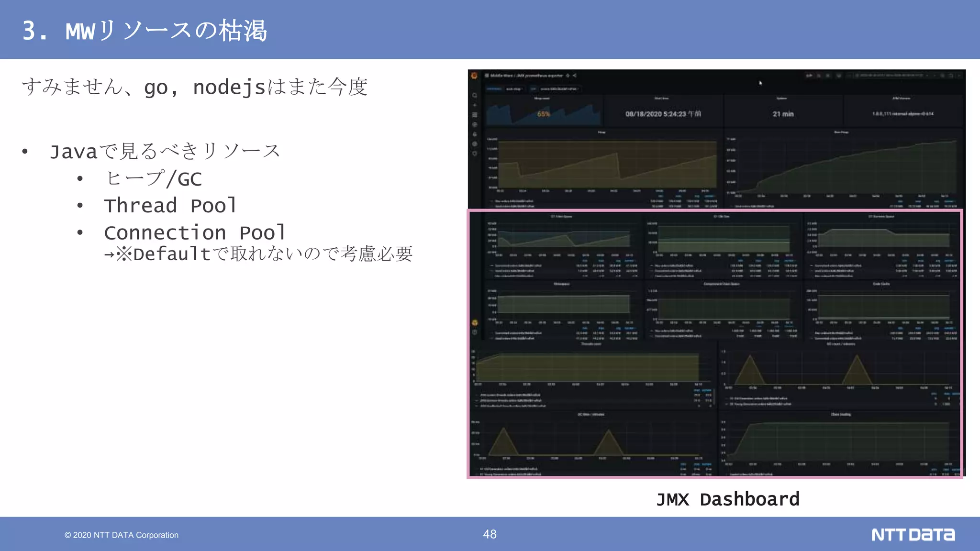Open the sock-shop namespace variable dropdown

514,89
